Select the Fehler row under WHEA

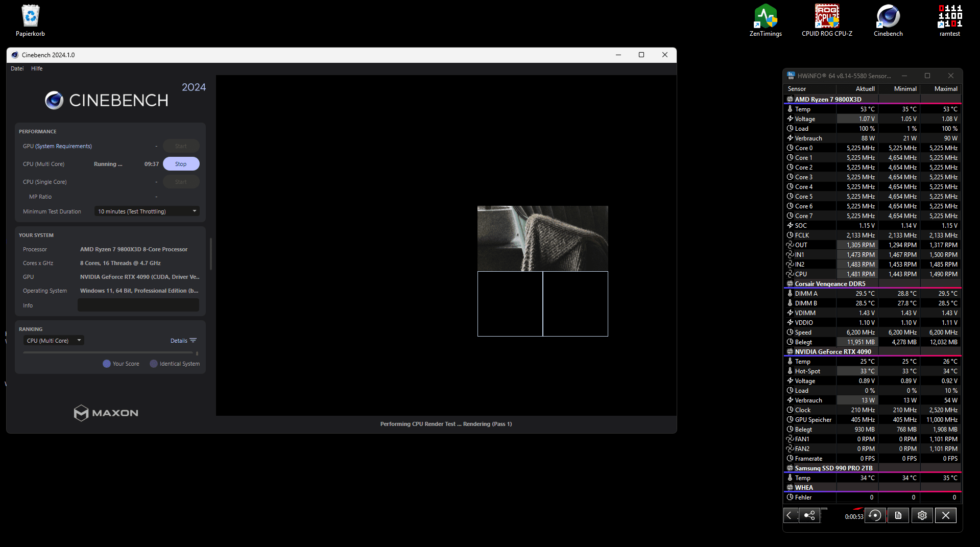coord(873,497)
